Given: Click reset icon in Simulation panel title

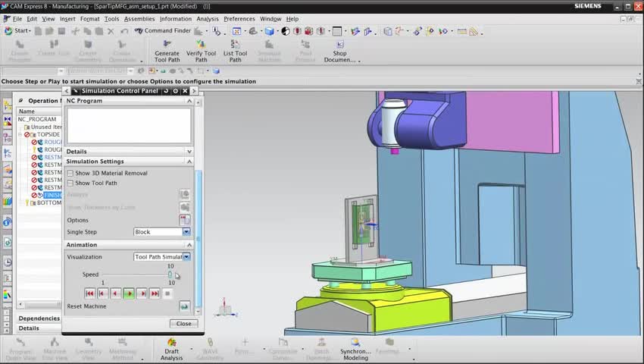Looking at the screenshot, I should point(166,91).
